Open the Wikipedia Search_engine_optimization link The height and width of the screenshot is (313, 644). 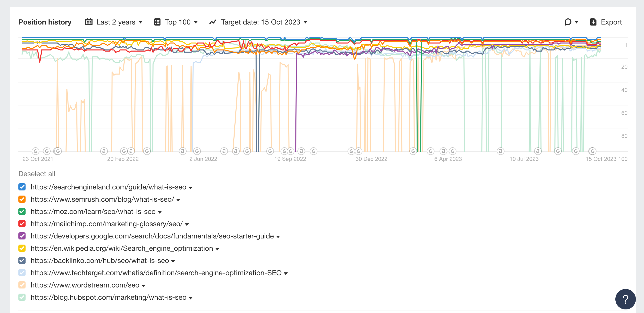[122, 248]
